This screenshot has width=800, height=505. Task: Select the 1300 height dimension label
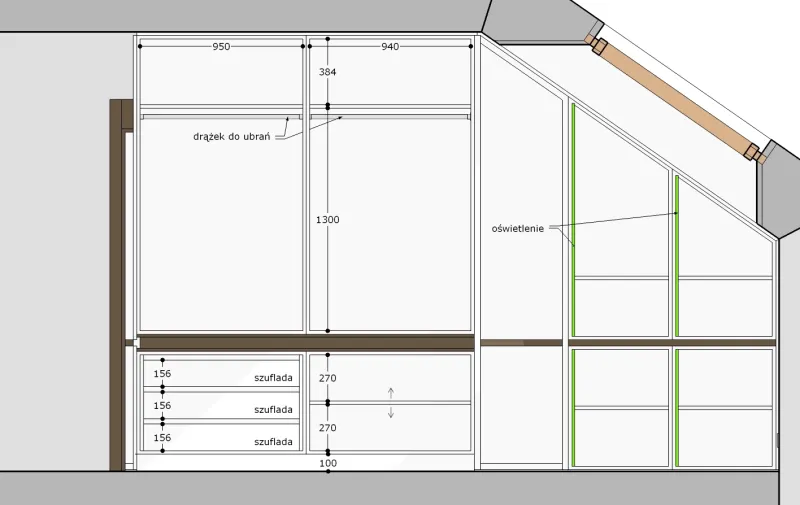(328, 219)
